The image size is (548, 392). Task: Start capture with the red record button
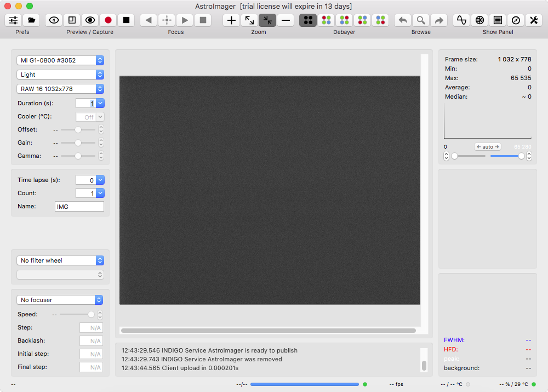(x=108, y=20)
